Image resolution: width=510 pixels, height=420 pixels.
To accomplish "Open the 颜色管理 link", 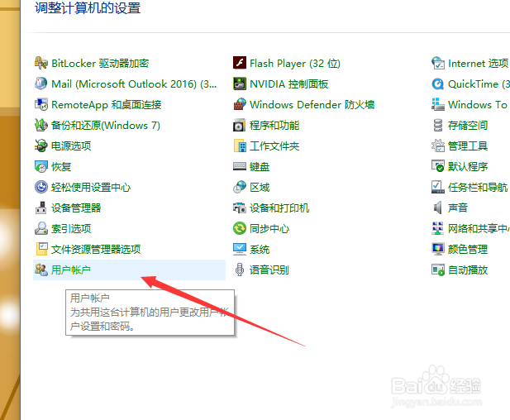I will point(468,250).
